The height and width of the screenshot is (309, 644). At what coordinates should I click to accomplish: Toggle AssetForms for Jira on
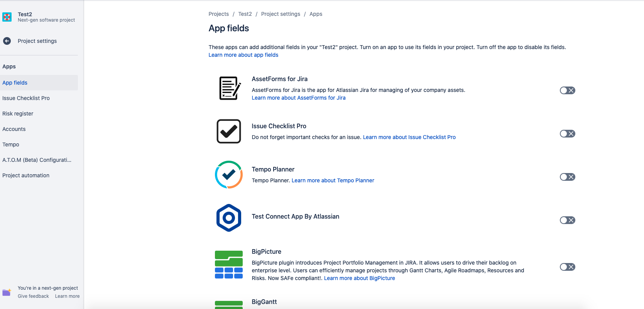pos(568,90)
